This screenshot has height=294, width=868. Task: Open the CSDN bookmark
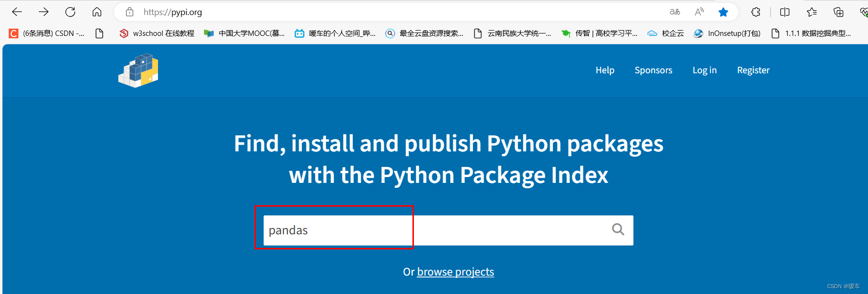(x=47, y=33)
